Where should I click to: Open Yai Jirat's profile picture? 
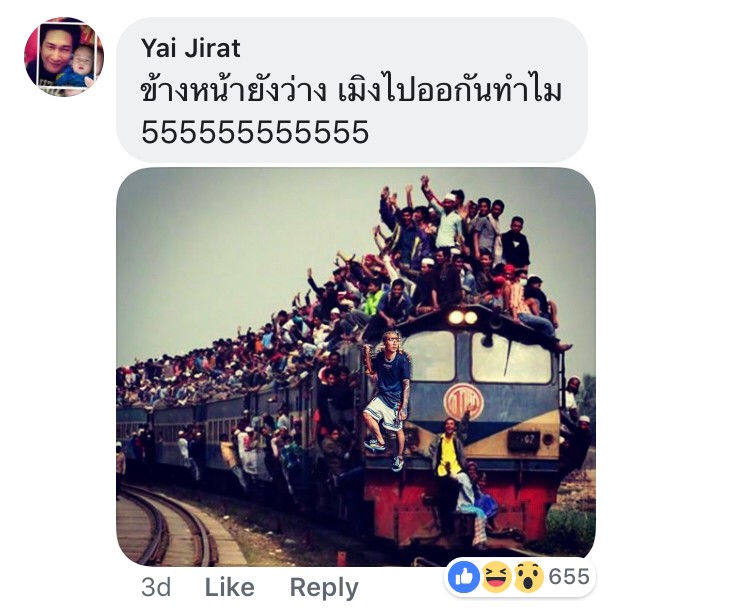pos(64,57)
